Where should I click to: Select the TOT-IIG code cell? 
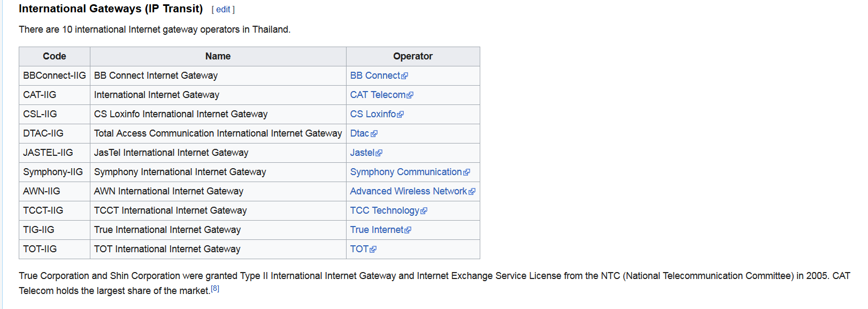coord(55,249)
